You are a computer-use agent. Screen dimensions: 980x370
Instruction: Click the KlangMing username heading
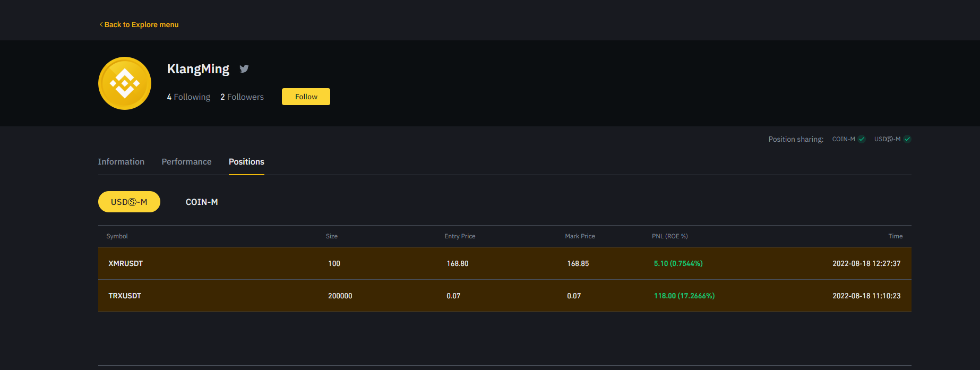(198, 69)
